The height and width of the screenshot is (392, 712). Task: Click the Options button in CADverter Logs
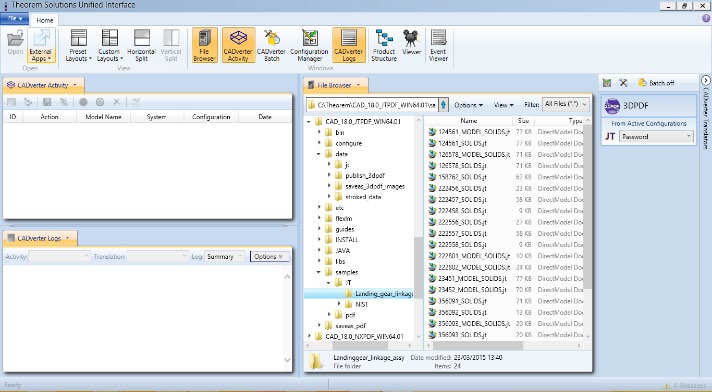coord(269,257)
